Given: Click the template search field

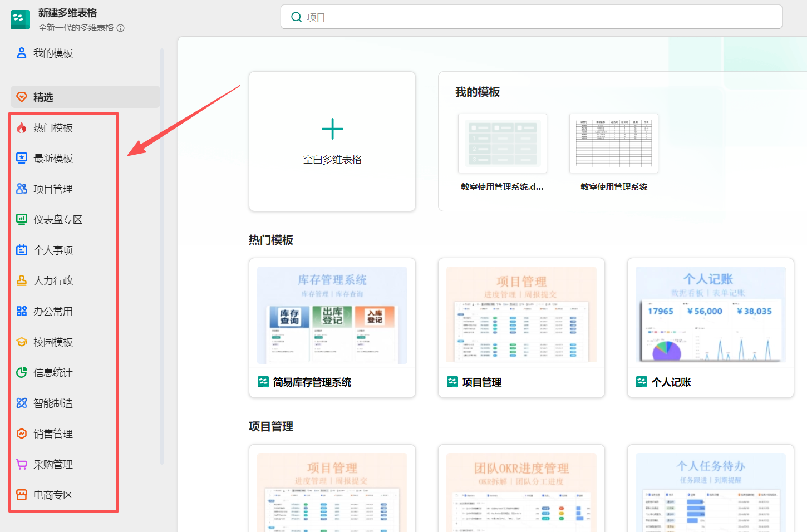Looking at the screenshot, I should [x=531, y=17].
